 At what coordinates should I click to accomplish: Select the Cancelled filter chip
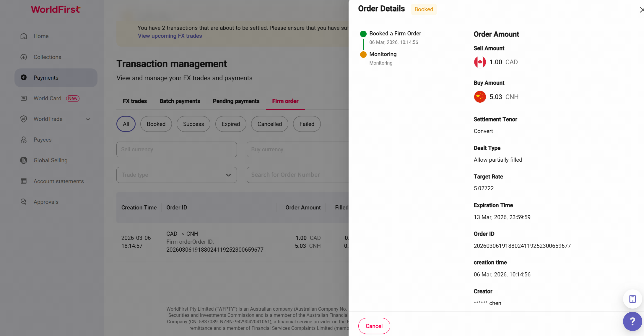coord(269,124)
